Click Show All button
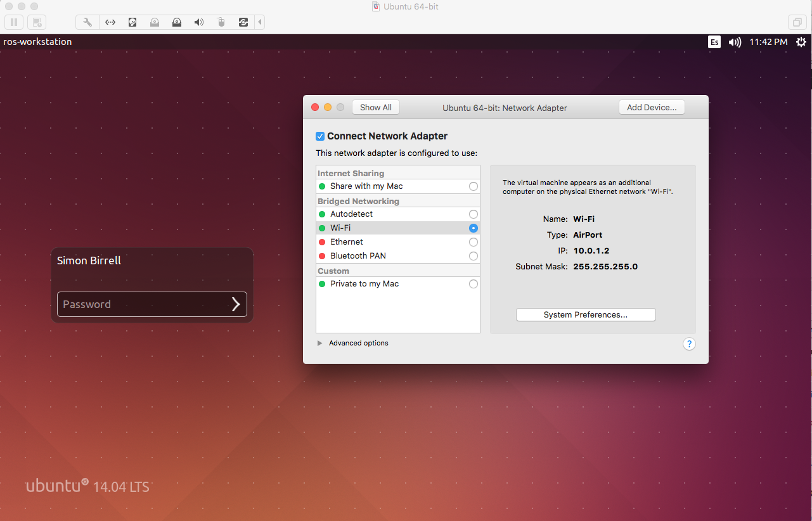The image size is (812, 521). pyautogui.click(x=376, y=107)
